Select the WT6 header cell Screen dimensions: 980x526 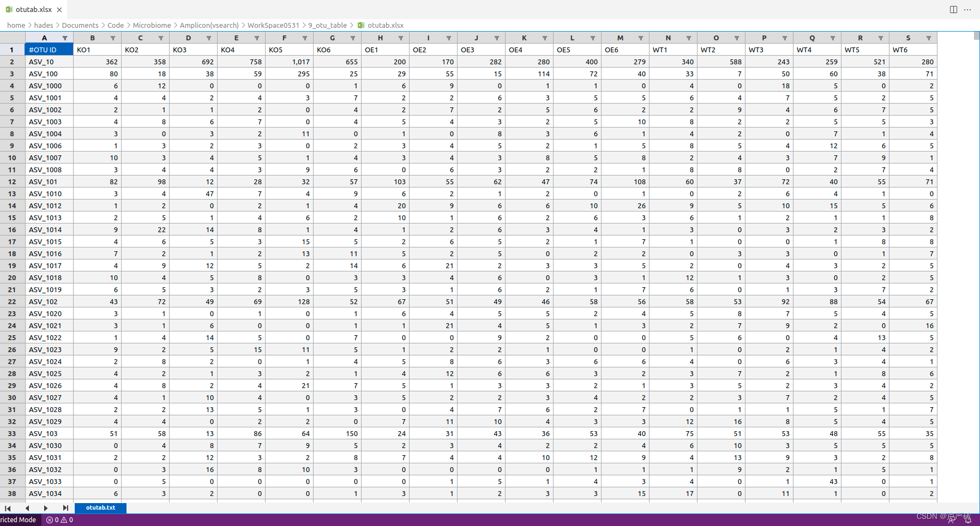(913, 50)
